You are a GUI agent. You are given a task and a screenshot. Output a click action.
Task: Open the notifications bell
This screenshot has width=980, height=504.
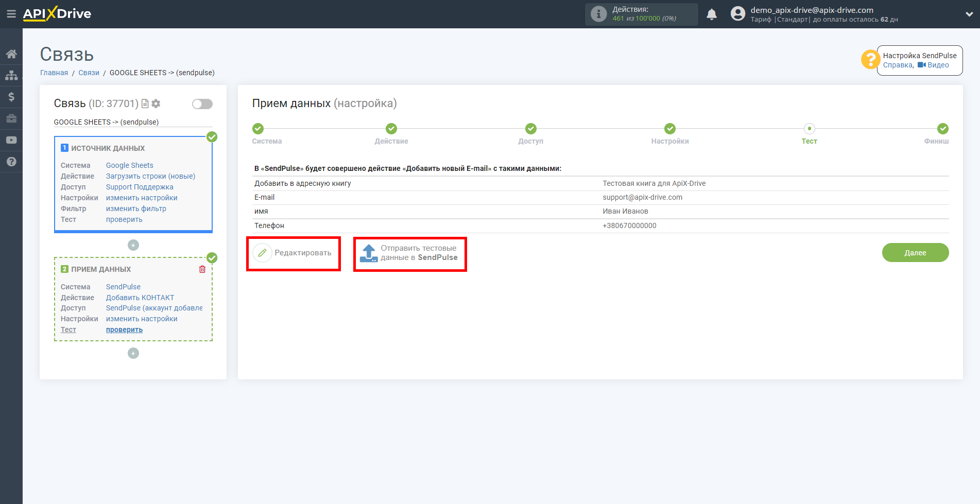click(x=712, y=14)
